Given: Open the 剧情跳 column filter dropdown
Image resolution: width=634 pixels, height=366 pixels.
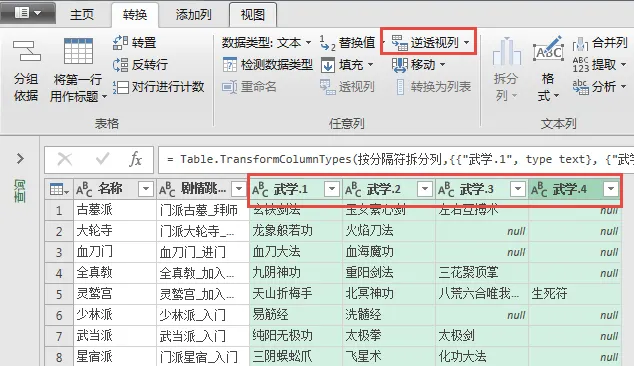Looking at the screenshot, I should (239, 189).
